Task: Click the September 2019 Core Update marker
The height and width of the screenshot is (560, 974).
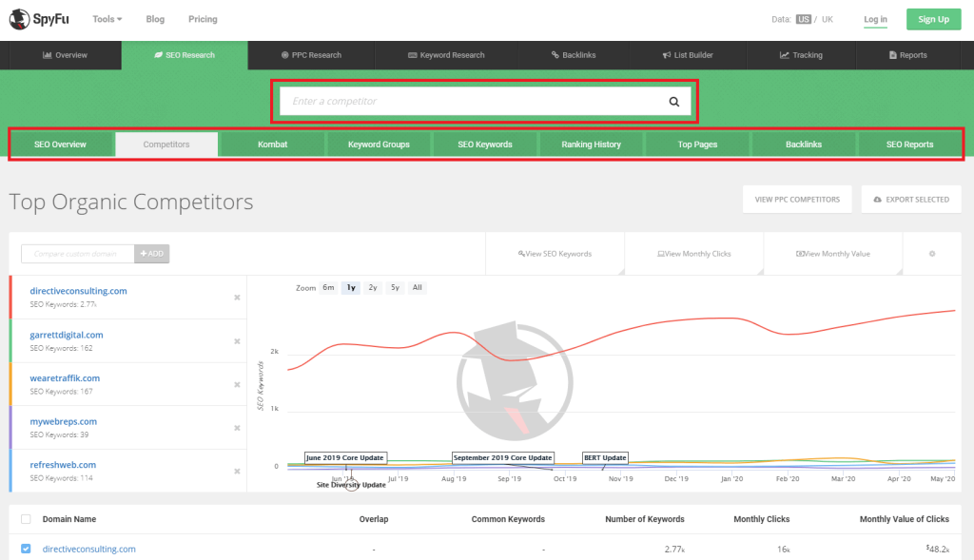Action: (502, 457)
